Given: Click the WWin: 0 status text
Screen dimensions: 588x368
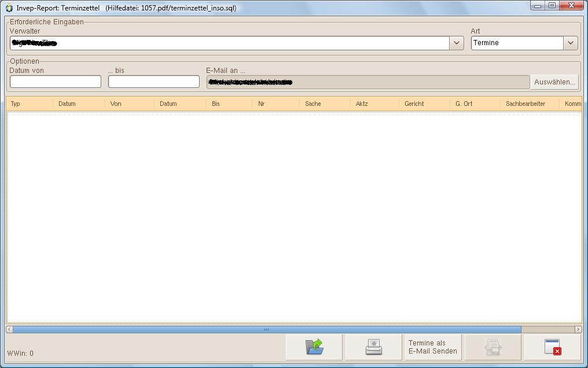Looking at the screenshot, I should point(20,354).
